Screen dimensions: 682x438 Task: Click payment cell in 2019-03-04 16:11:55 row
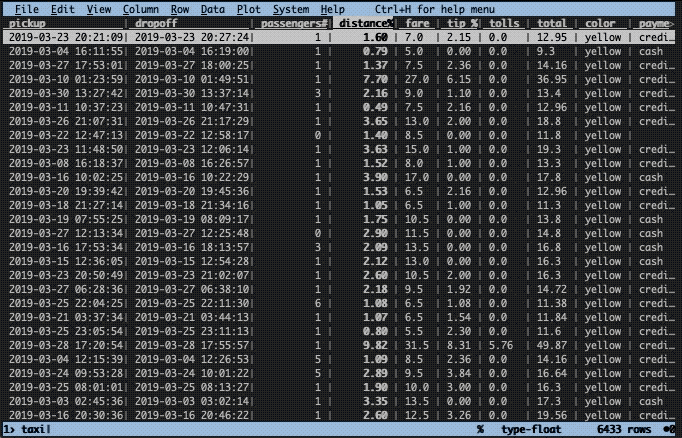pos(651,51)
